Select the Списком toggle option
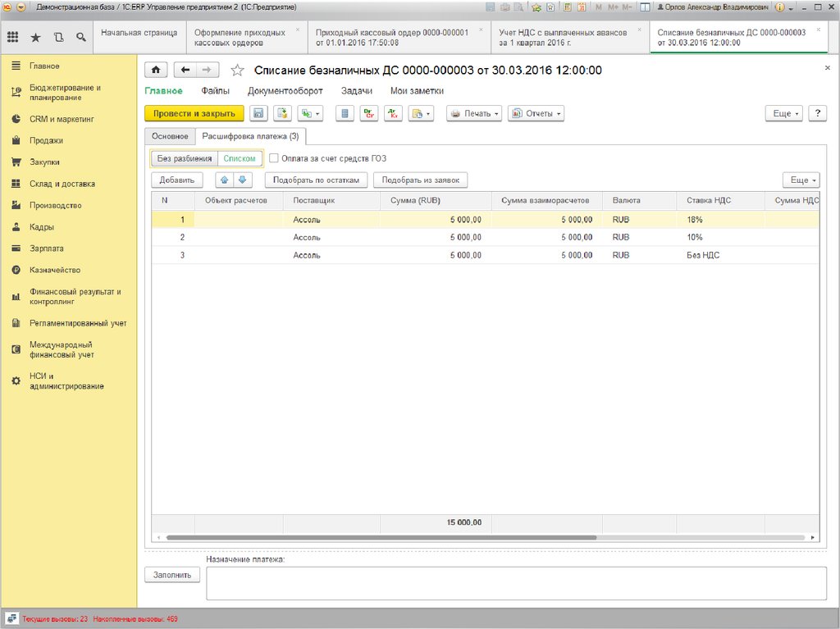Screen dimensions: 840x629 pyautogui.click(x=240, y=158)
